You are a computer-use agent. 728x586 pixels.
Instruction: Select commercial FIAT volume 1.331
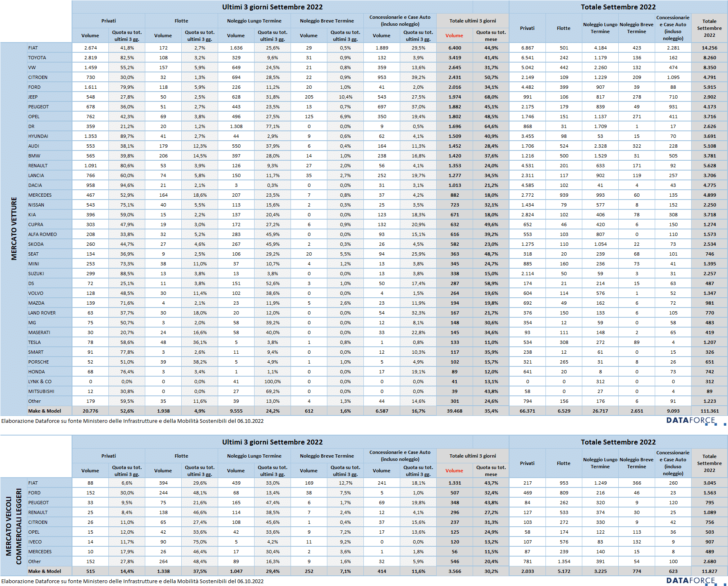point(455,483)
